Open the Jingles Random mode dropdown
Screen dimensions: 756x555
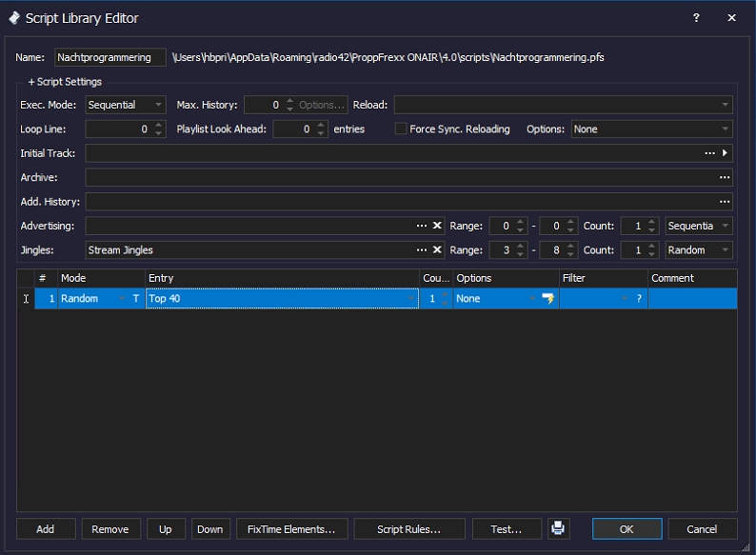coord(699,250)
